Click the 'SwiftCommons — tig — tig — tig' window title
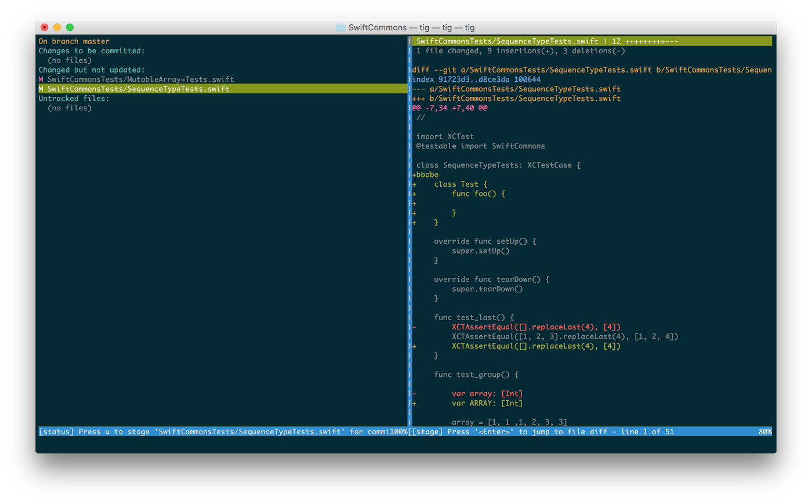The image size is (812, 504). click(x=411, y=27)
